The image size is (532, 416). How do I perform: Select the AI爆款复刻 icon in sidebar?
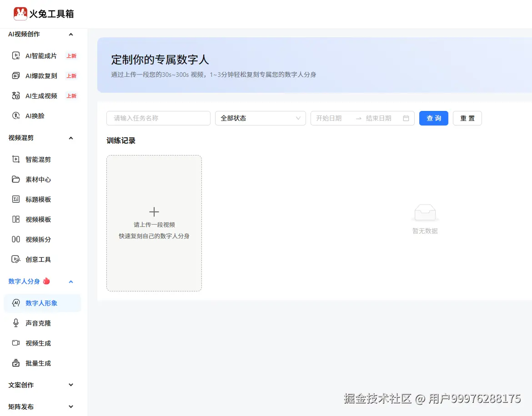(16, 75)
